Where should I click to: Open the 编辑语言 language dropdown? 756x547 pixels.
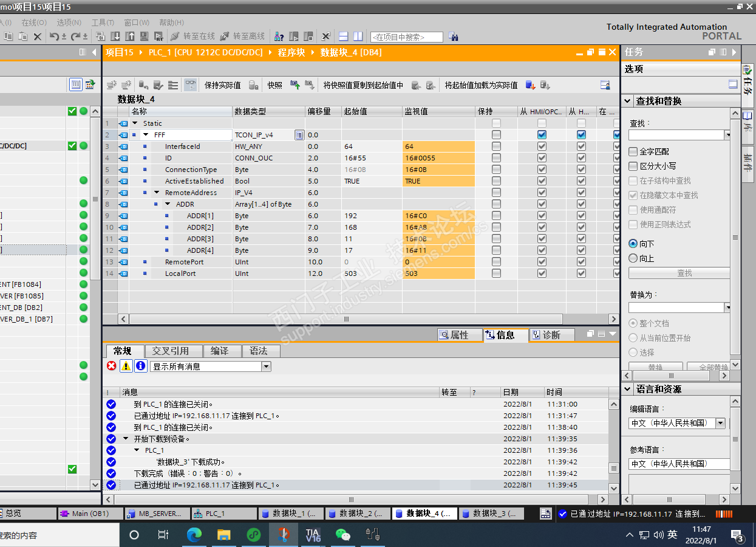pos(720,423)
